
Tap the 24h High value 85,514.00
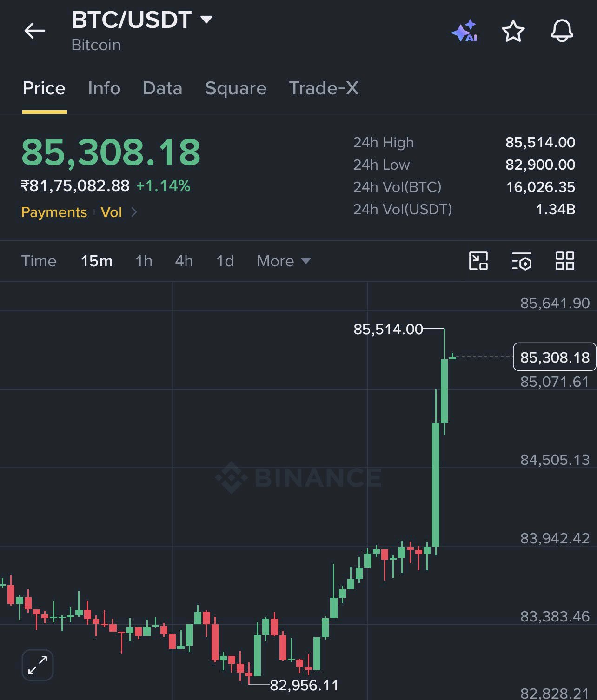540,142
